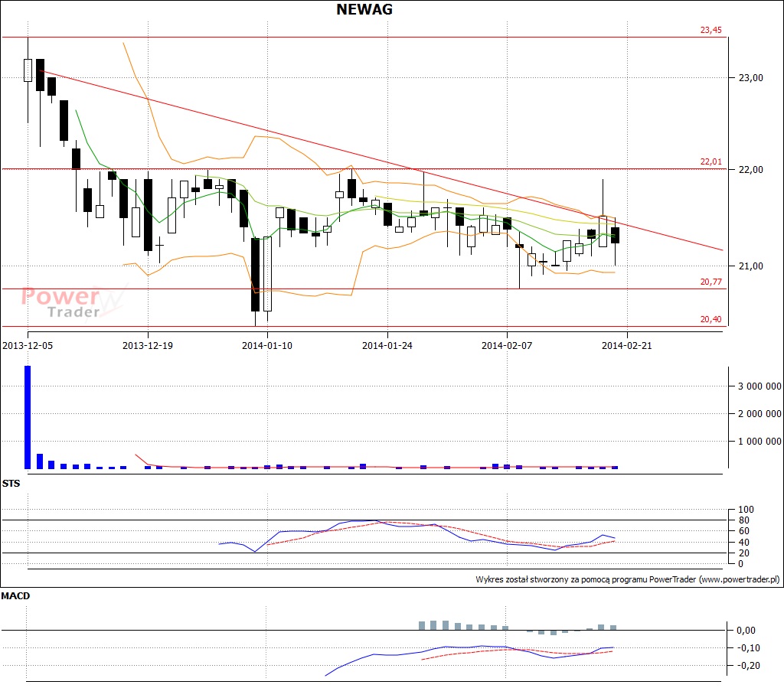Click the PowerTrader credit text
Image resolution: width=784 pixels, height=688 pixels.
coord(628,579)
